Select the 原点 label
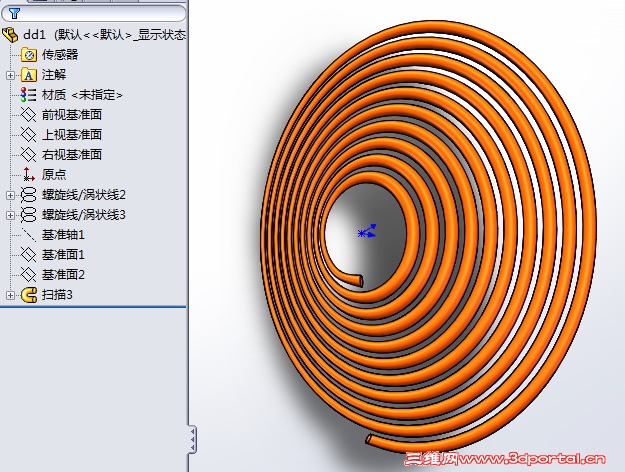The height and width of the screenshot is (472, 625). pyautogui.click(x=54, y=175)
